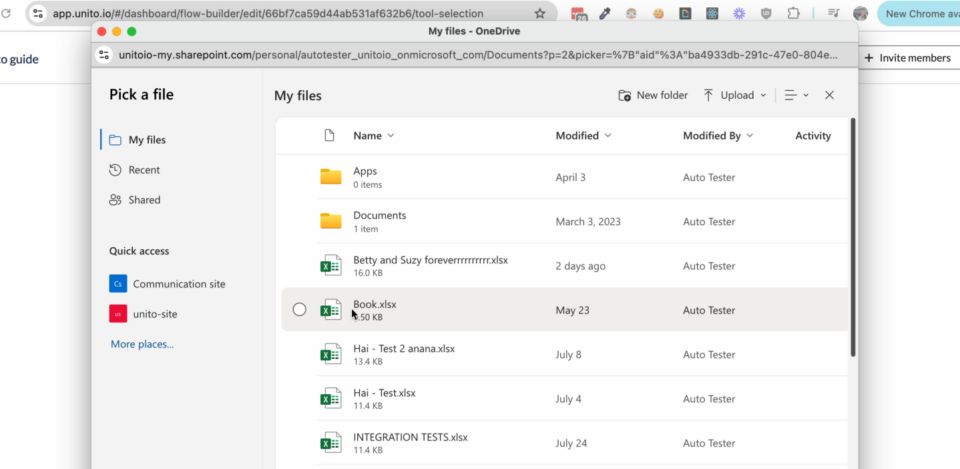Click Excel icon for Hai - Test.xlsx
Screen dimensions: 960x469
point(331,399)
